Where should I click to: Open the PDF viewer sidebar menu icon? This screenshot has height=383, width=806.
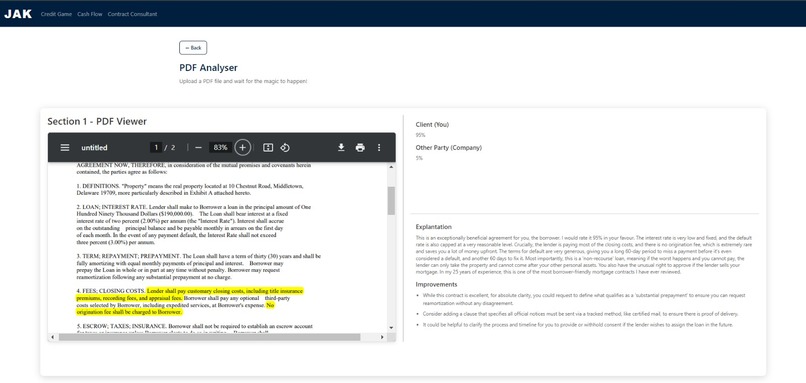pyautogui.click(x=65, y=148)
